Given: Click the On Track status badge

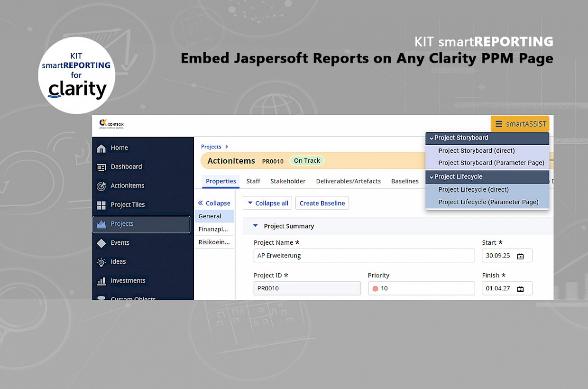Looking at the screenshot, I should (307, 161).
